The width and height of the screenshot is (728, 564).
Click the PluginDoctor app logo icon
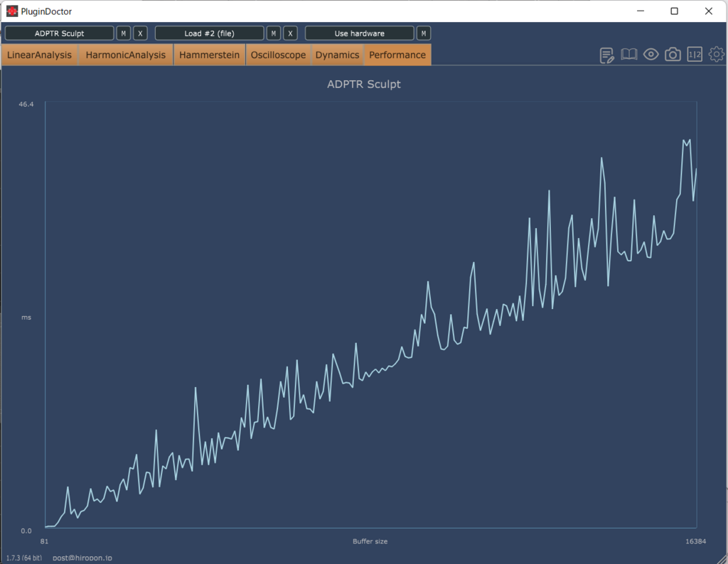pos(12,11)
